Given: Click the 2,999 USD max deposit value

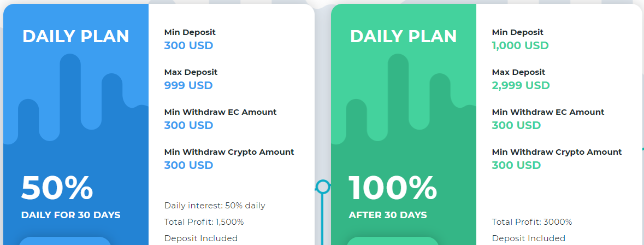Looking at the screenshot, I should coord(521,85).
